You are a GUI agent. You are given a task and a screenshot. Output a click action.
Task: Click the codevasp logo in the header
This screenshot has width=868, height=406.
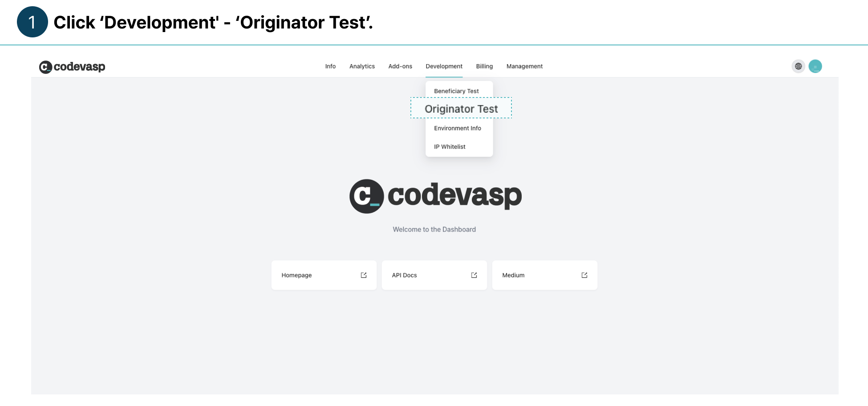click(72, 67)
